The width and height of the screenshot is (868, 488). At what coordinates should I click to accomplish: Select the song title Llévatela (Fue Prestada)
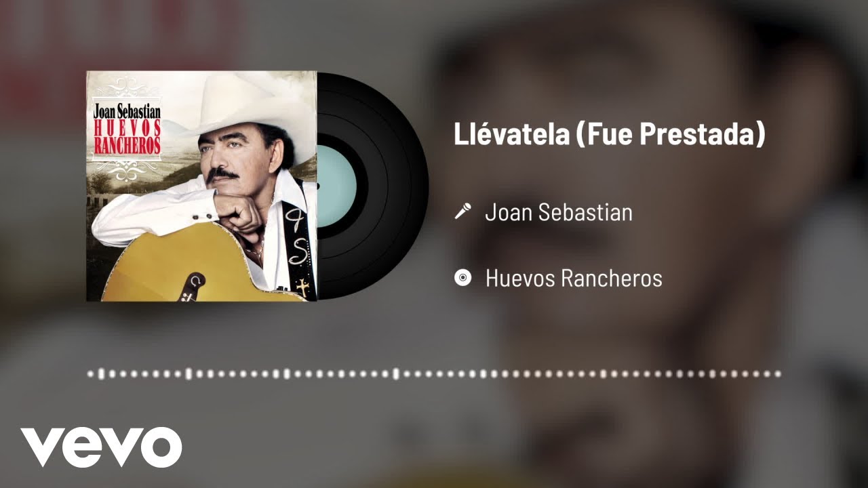point(610,134)
